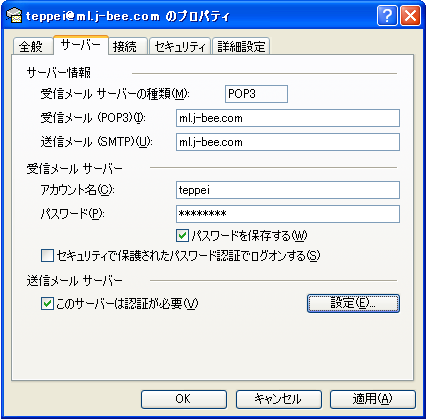Close the properties dialog with X
The width and height of the screenshot is (426, 420).
coord(410,15)
